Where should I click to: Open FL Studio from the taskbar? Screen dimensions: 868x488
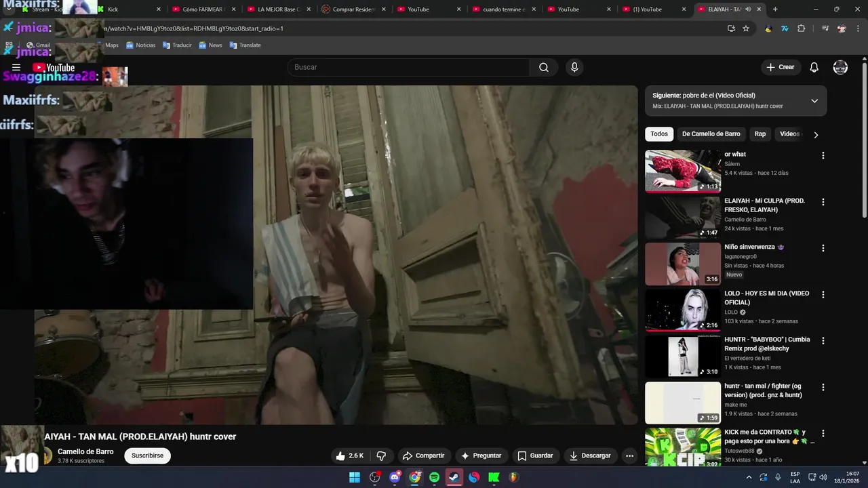click(x=514, y=477)
